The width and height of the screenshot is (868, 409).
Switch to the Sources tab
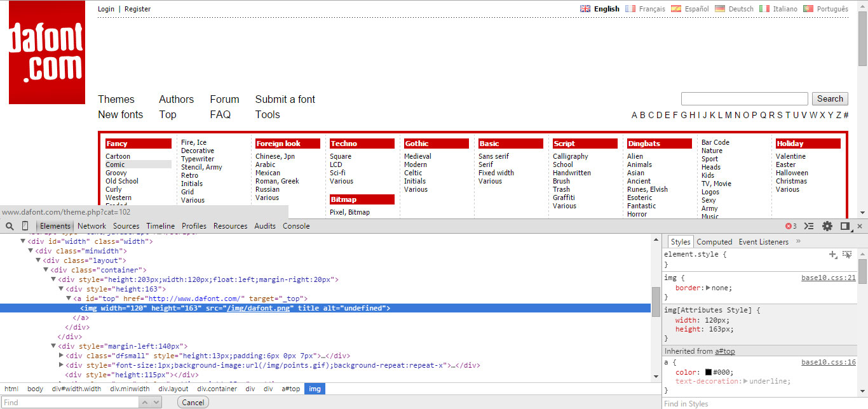point(126,226)
